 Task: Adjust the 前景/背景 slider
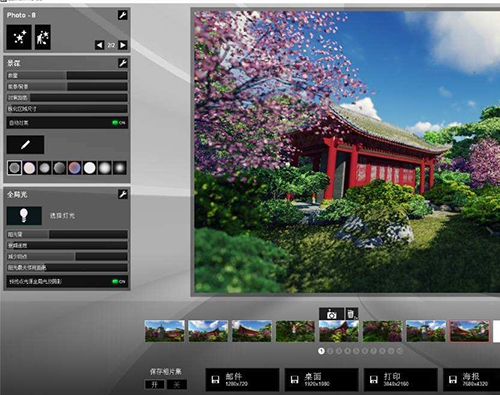pyautogui.click(x=67, y=87)
